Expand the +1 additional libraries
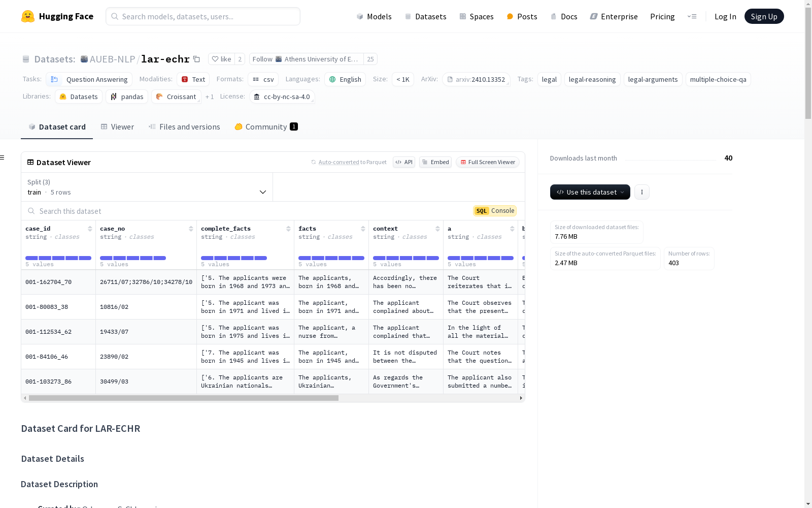The width and height of the screenshot is (812, 508). [210, 97]
